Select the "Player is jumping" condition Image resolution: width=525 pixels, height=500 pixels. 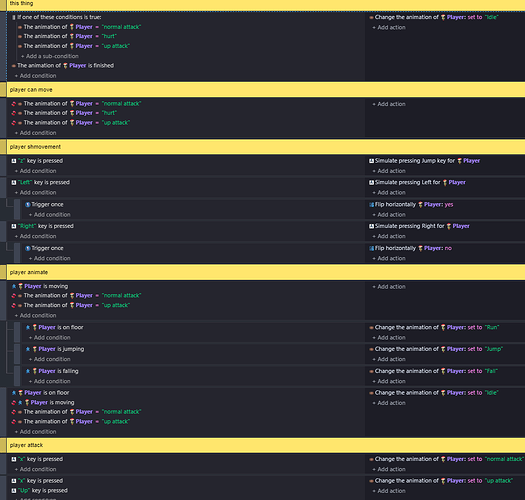click(55, 349)
